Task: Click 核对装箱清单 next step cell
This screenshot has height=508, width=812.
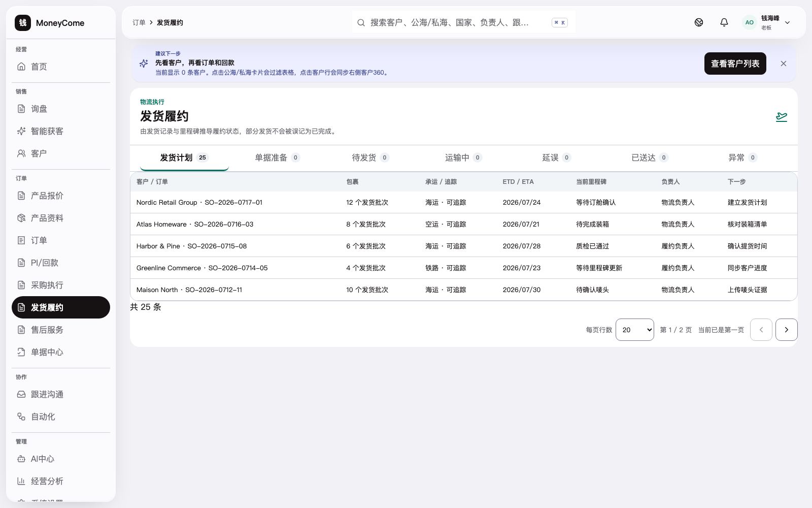Action: pyautogui.click(x=747, y=224)
